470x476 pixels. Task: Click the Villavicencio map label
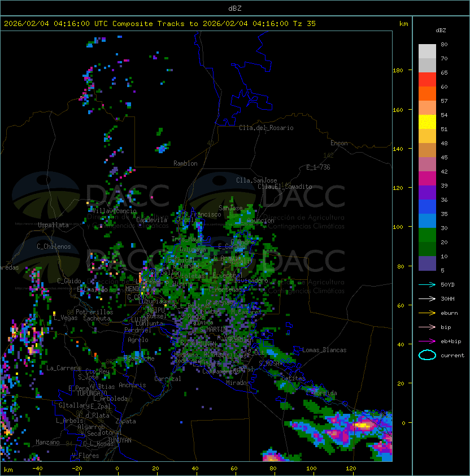coord(114,211)
